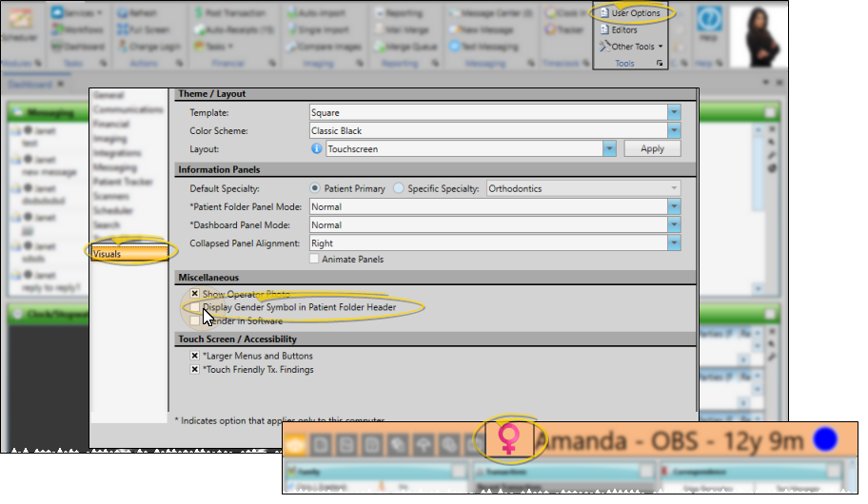The width and height of the screenshot is (868, 504).
Task: Uncheck Show Operator Photo
Action: pos(195,294)
